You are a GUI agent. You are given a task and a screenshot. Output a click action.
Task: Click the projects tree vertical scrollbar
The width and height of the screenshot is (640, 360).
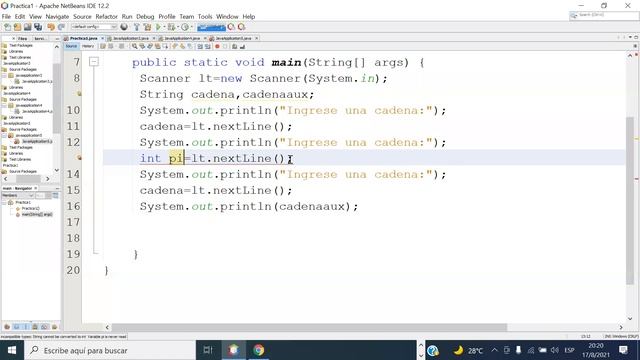[56, 98]
